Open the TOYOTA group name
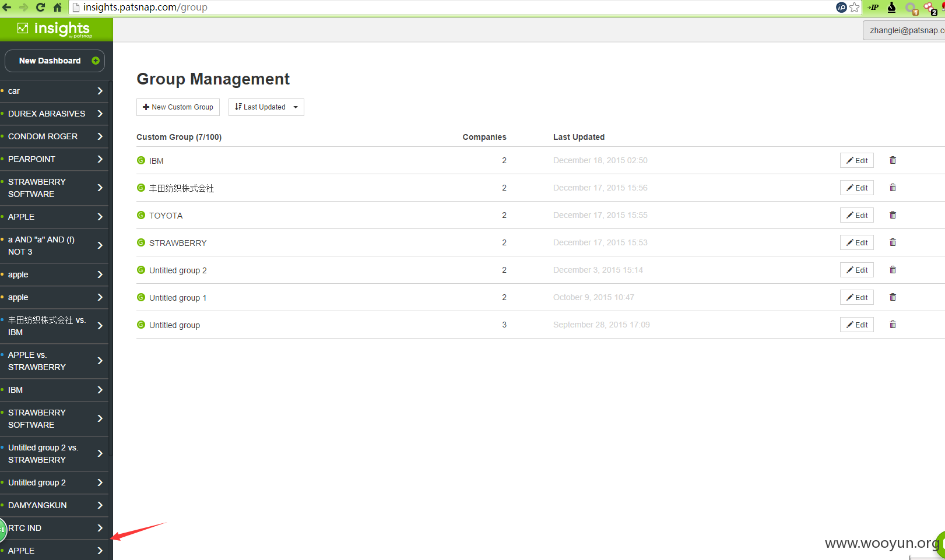Viewport: 945px width, 560px height. [x=166, y=216]
